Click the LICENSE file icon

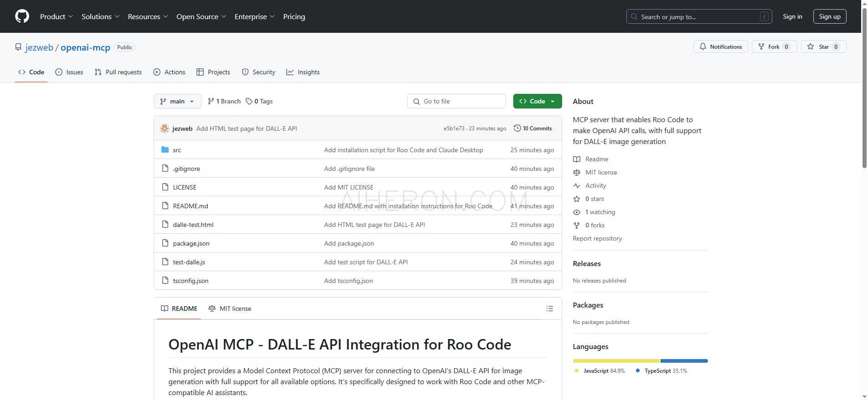tap(165, 187)
